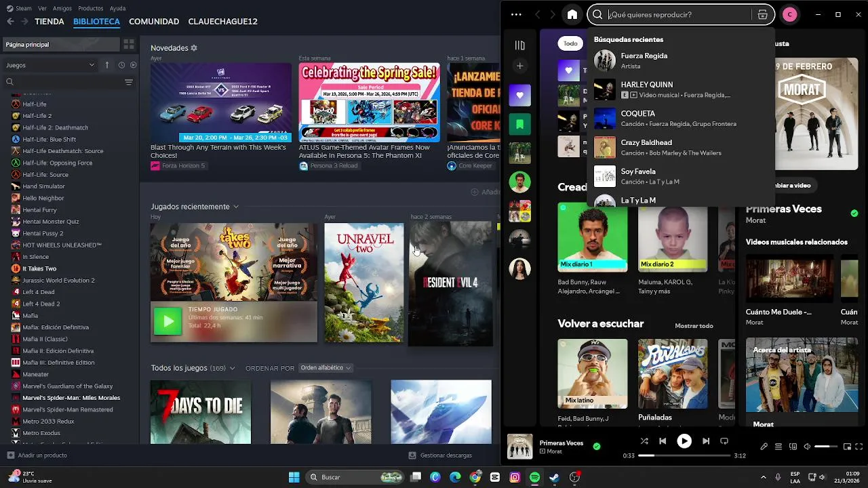The height and width of the screenshot is (488, 868).
Task: Create new playlist with plus icon
Action: [520, 66]
